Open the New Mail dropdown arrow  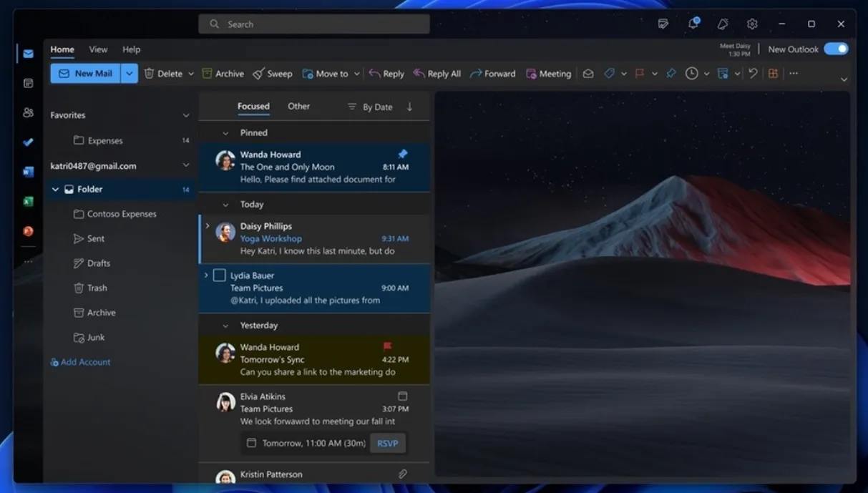click(x=130, y=74)
